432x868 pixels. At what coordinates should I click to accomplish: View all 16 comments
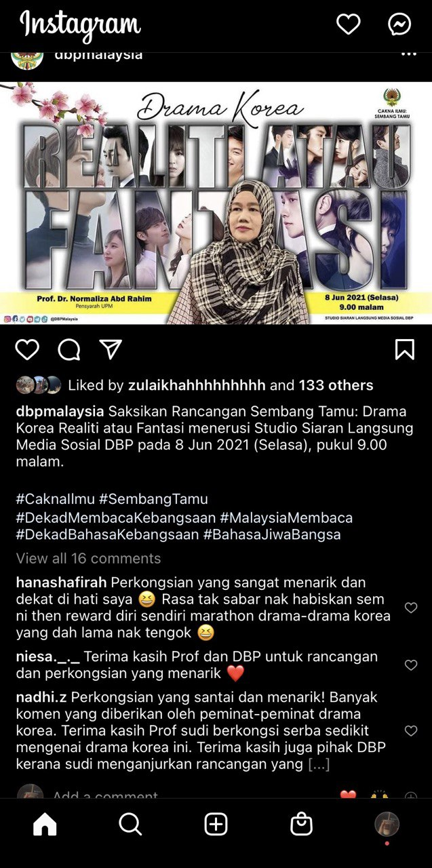[88, 558]
